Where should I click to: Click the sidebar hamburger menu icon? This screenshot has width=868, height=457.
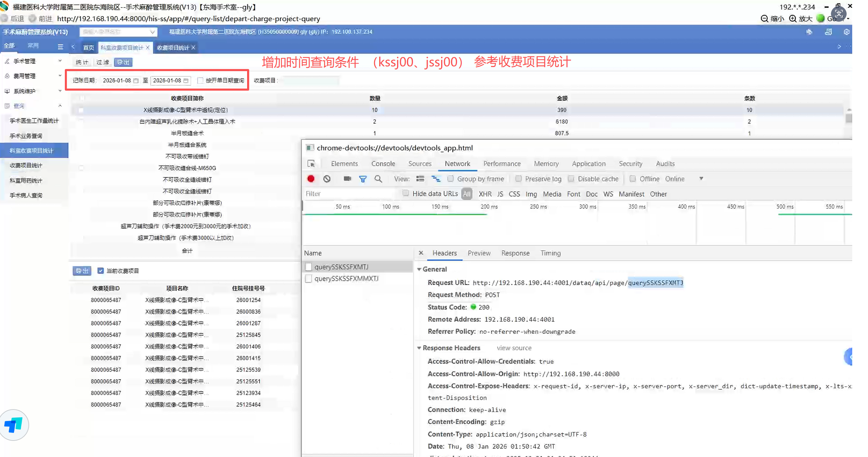click(60, 47)
